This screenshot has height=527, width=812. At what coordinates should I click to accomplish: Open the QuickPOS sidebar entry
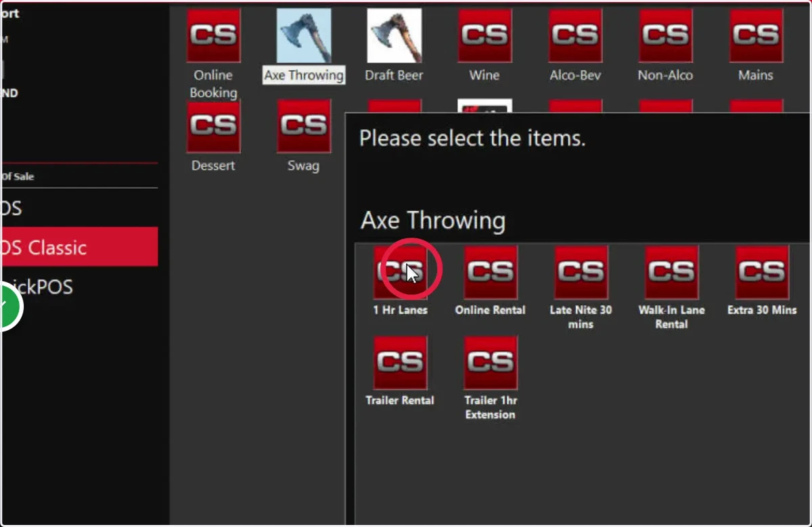[79, 287]
